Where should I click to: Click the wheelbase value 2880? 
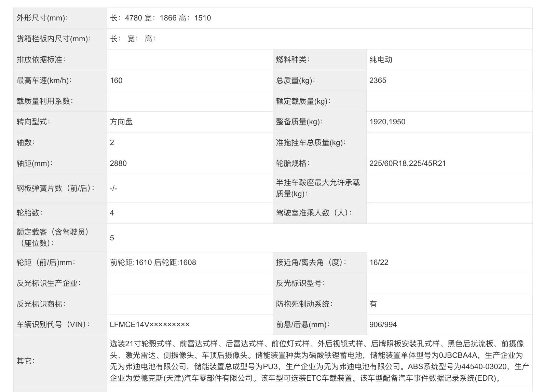click(x=118, y=164)
